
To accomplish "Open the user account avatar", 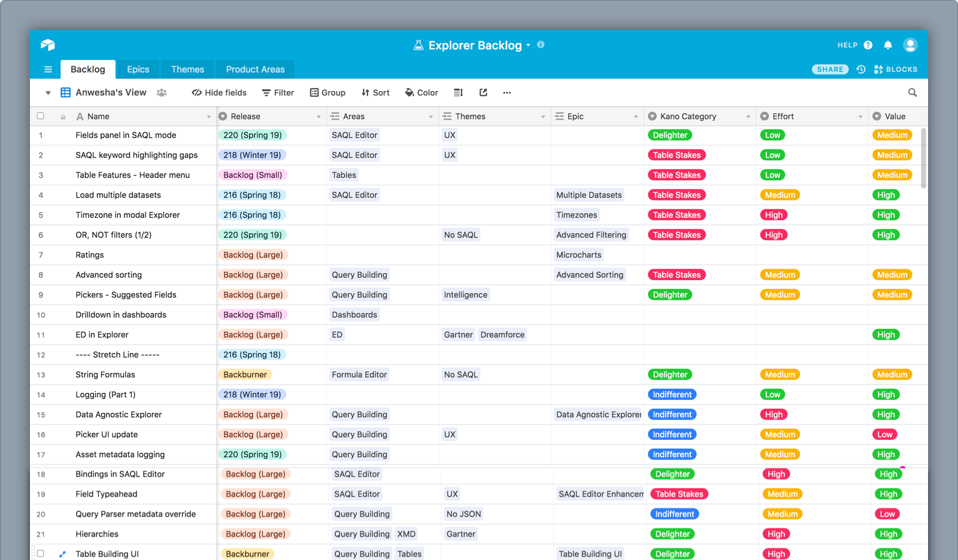I will point(910,45).
